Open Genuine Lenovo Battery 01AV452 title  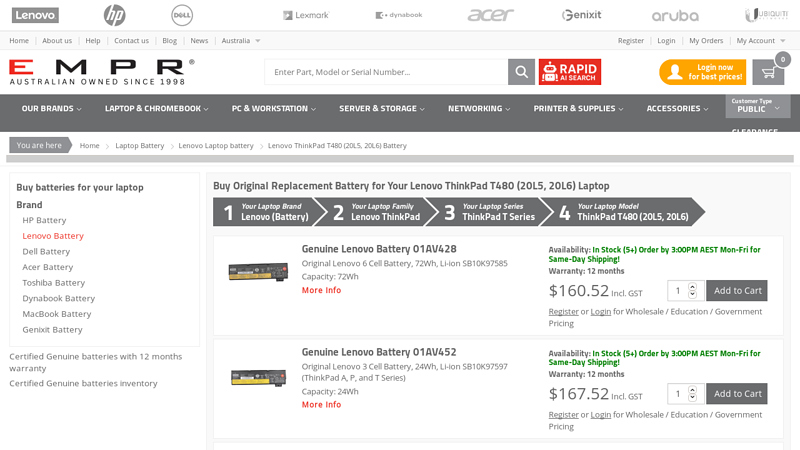click(x=379, y=352)
